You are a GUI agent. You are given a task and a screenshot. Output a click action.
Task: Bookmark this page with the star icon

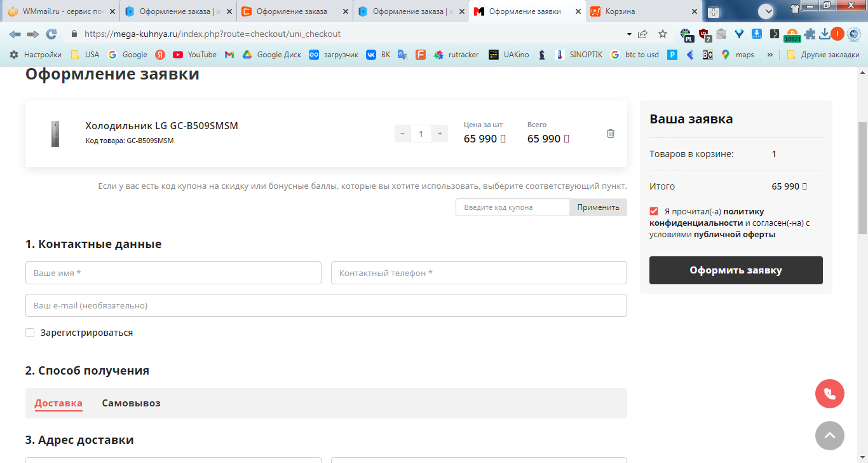click(x=663, y=34)
